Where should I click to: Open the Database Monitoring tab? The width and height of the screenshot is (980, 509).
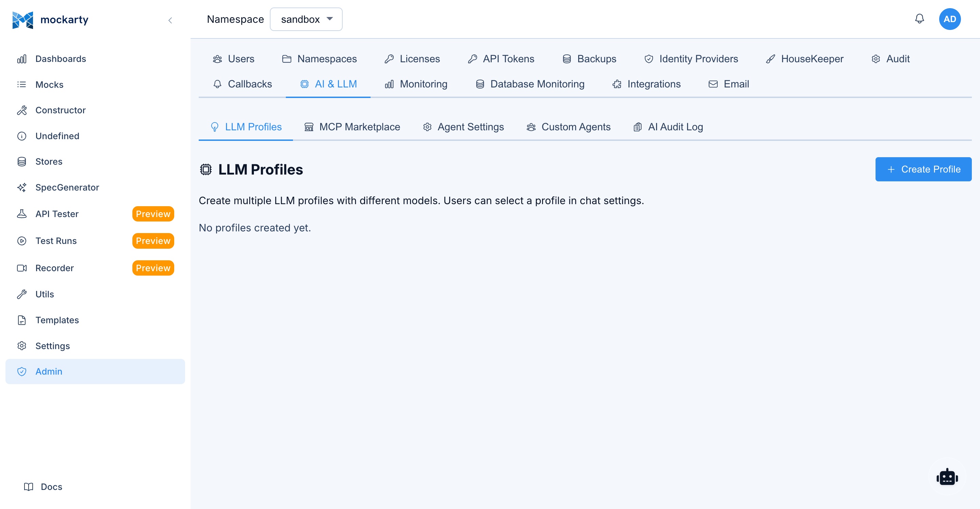[530, 84]
